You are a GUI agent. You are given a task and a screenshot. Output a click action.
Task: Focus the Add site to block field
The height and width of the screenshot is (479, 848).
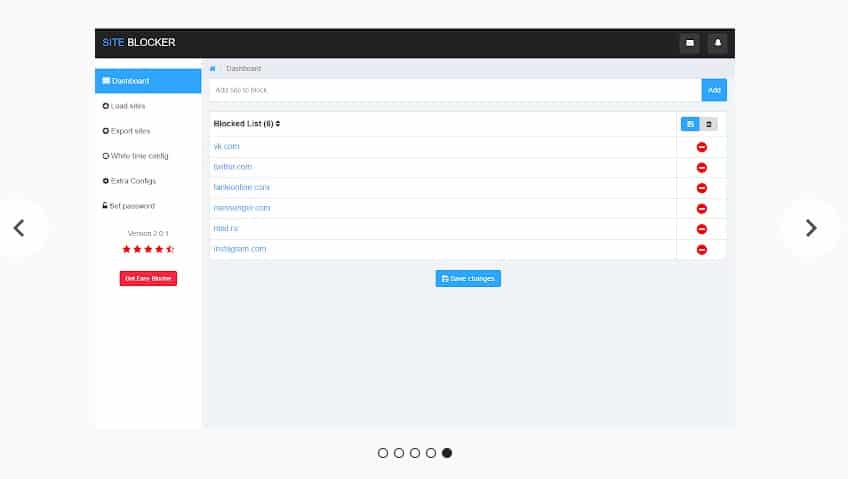(455, 90)
